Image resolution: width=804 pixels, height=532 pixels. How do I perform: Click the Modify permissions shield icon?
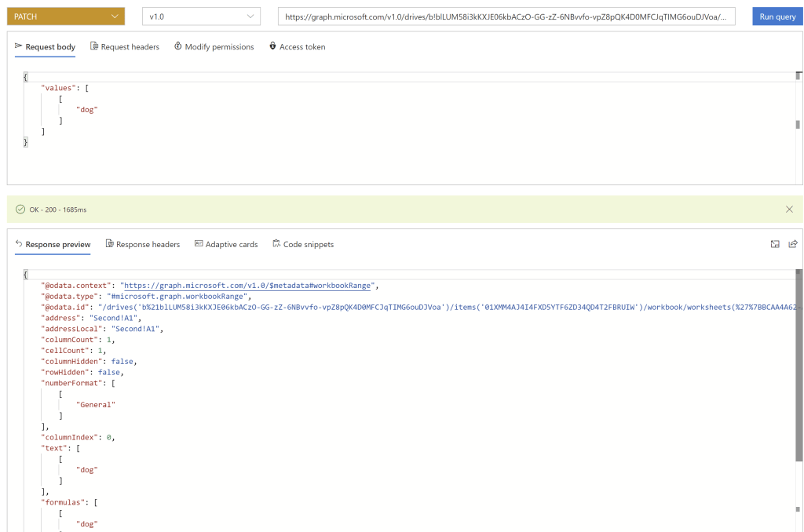coord(178,47)
